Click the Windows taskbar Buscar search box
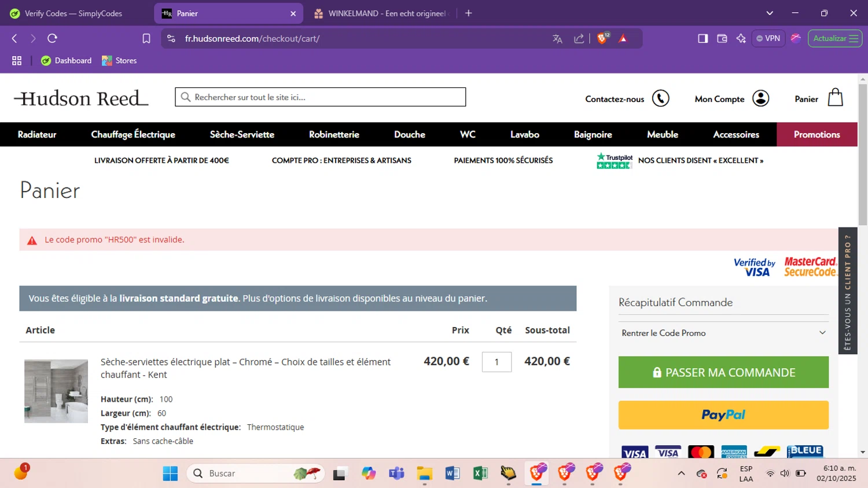This screenshot has height=488, width=868. click(255, 474)
